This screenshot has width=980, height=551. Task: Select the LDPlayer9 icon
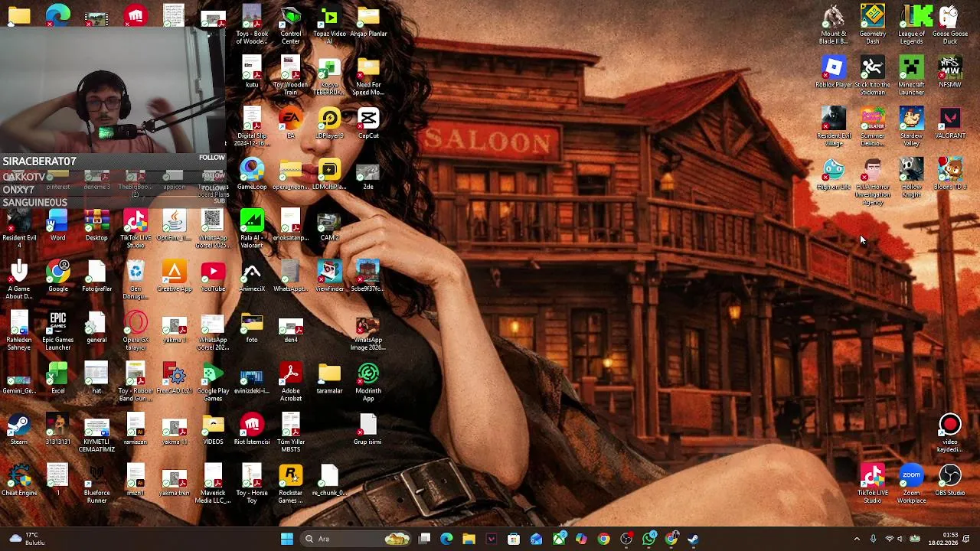point(329,122)
